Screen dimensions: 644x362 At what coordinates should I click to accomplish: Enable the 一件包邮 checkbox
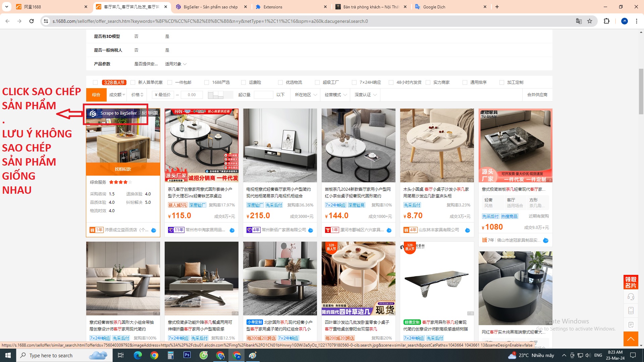pos(170,82)
